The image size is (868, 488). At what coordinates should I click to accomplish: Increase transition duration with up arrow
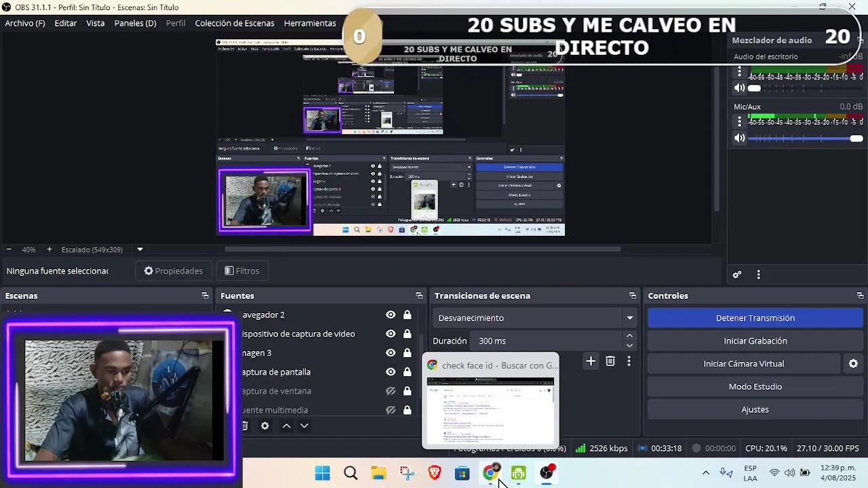629,336
